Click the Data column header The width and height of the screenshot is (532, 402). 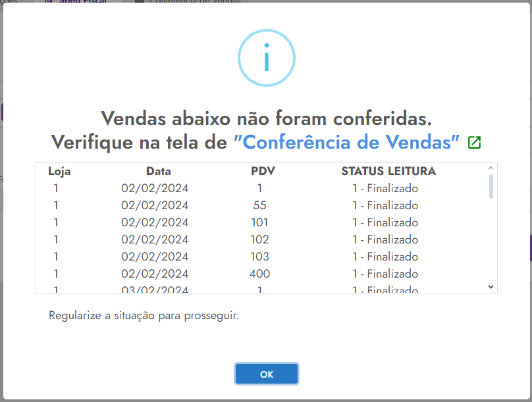click(159, 172)
